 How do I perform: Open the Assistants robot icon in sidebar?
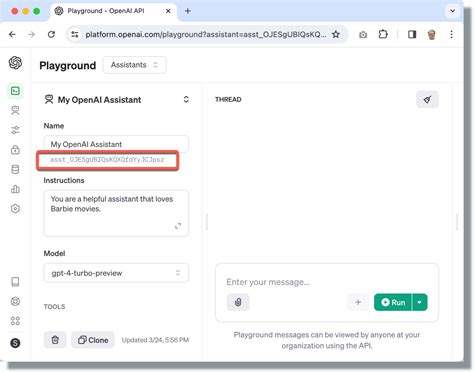15,110
